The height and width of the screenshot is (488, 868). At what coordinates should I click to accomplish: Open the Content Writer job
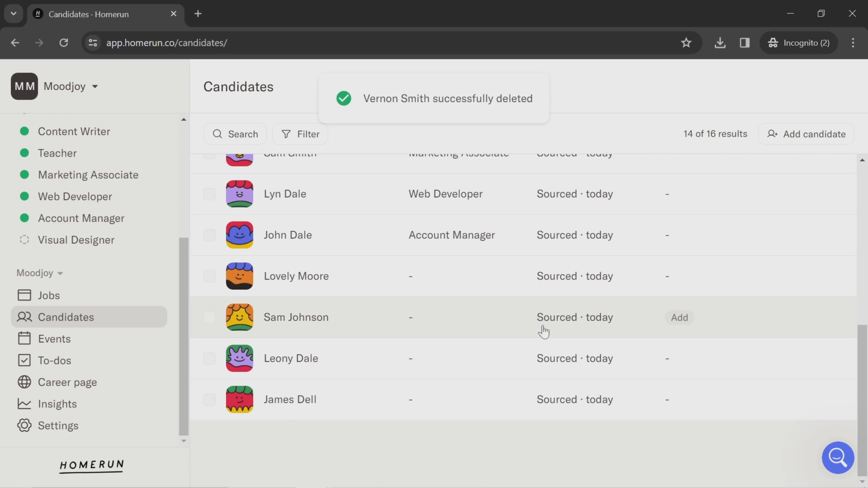[74, 131]
